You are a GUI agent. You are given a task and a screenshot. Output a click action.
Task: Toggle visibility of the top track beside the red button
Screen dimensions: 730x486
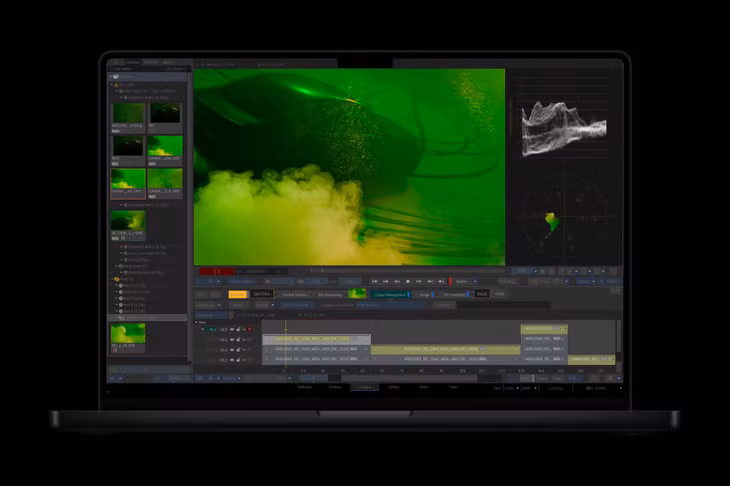click(x=232, y=329)
